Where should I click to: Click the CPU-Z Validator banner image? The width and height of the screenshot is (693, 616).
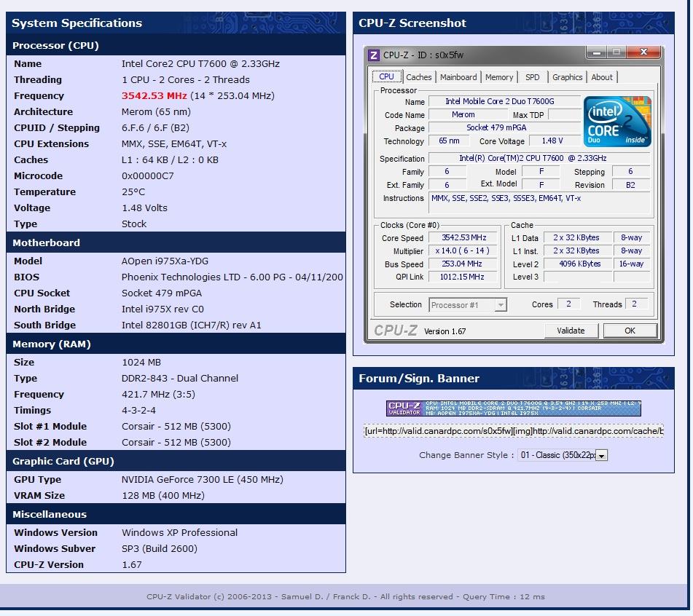pyautogui.click(x=513, y=408)
